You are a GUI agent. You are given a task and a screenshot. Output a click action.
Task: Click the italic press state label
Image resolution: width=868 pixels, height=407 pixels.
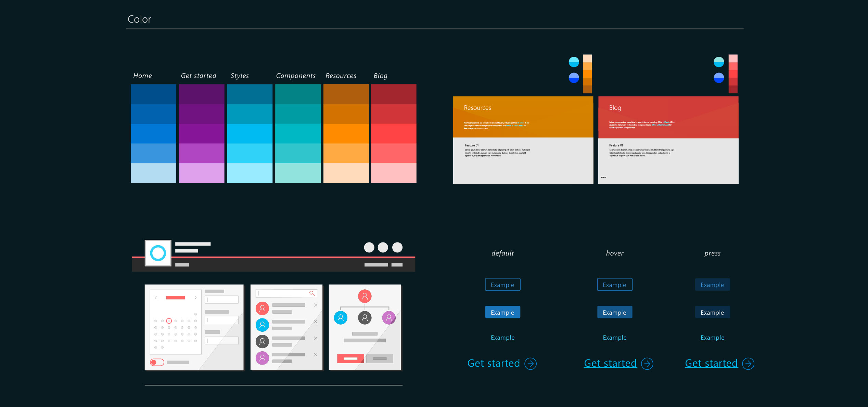pyautogui.click(x=712, y=253)
